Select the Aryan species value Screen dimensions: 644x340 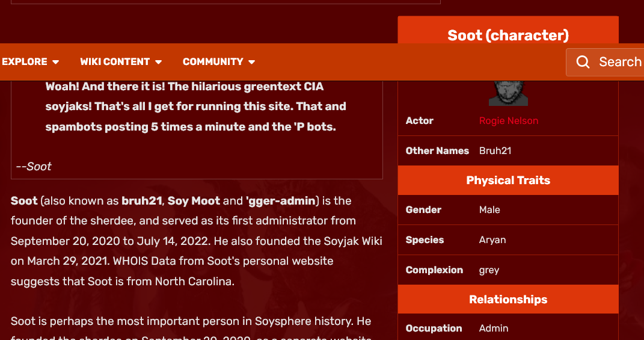[x=492, y=240]
